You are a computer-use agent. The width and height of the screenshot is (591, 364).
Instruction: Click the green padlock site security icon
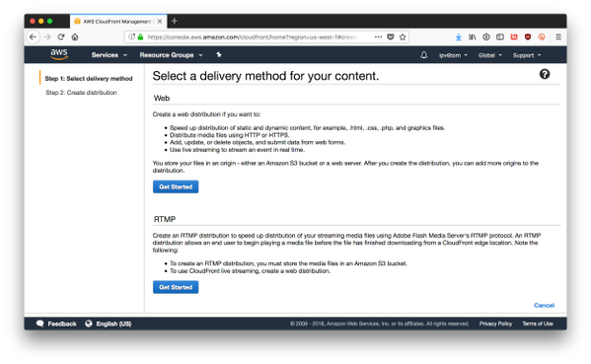pos(140,36)
